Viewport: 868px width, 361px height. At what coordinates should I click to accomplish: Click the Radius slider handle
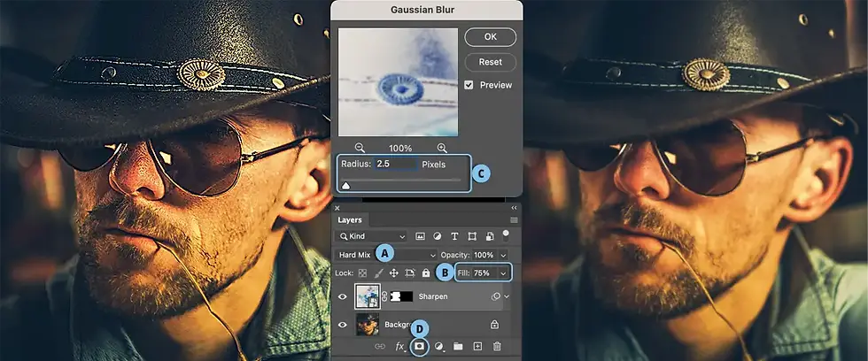(346, 187)
